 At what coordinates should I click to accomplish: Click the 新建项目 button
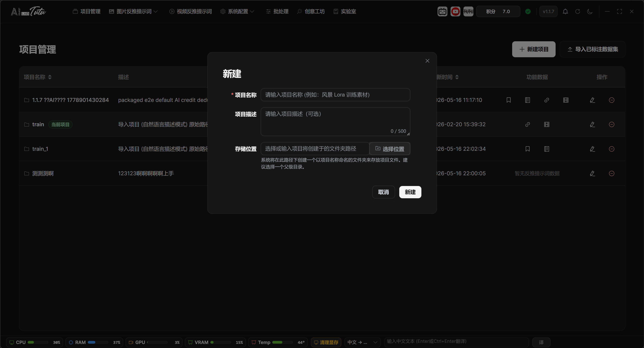click(533, 49)
